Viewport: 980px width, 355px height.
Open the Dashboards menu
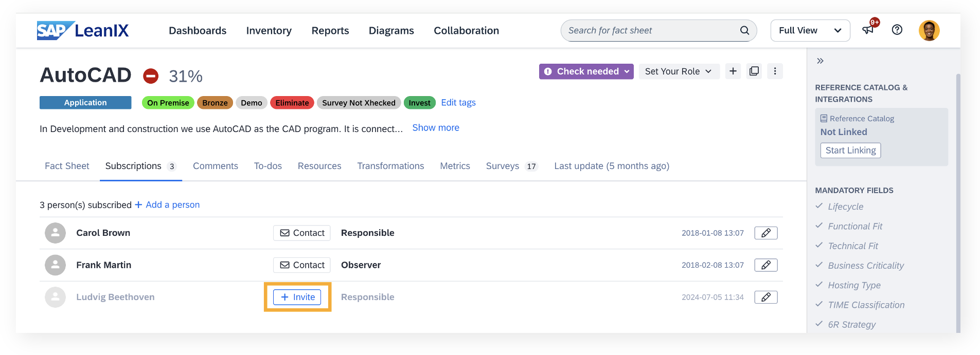(198, 30)
